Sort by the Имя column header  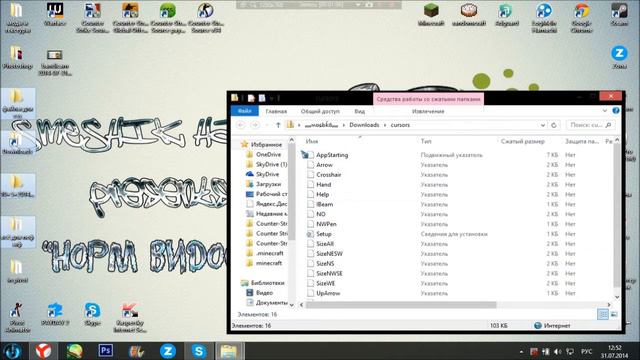(312, 141)
